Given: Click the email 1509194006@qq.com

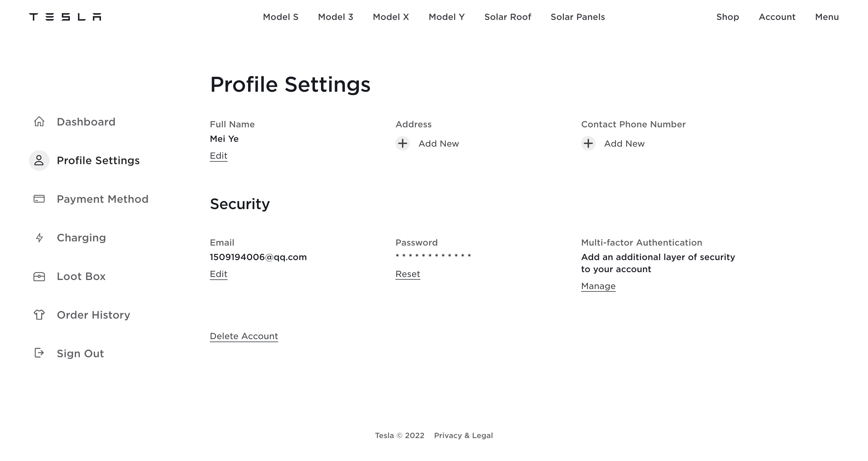Looking at the screenshot, I should pyautogui.click(x=259, y=257).
